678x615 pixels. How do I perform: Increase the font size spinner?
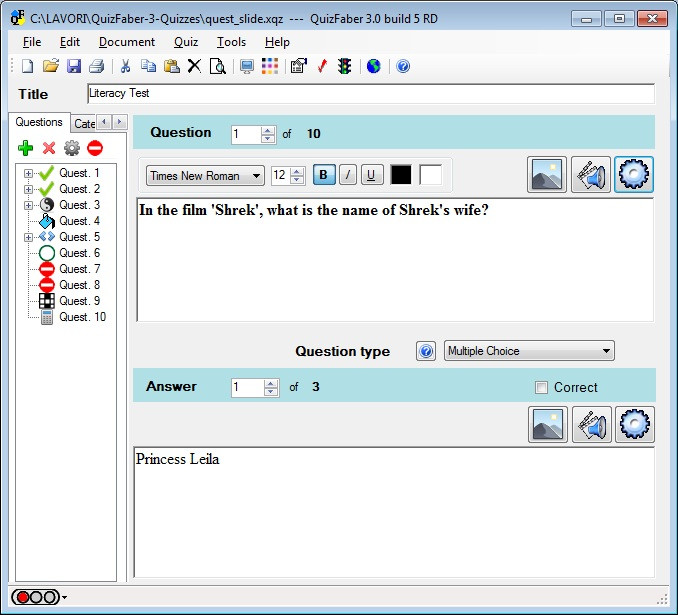click(297, 172)
